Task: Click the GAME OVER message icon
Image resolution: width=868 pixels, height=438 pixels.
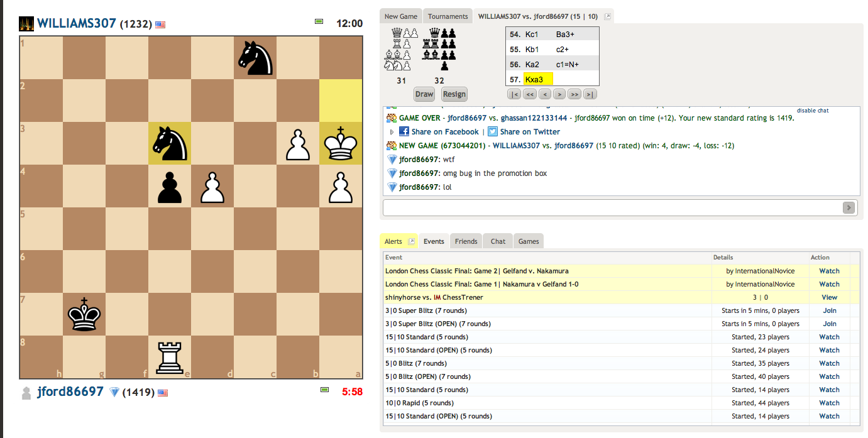Action: (x=392, y=118)
